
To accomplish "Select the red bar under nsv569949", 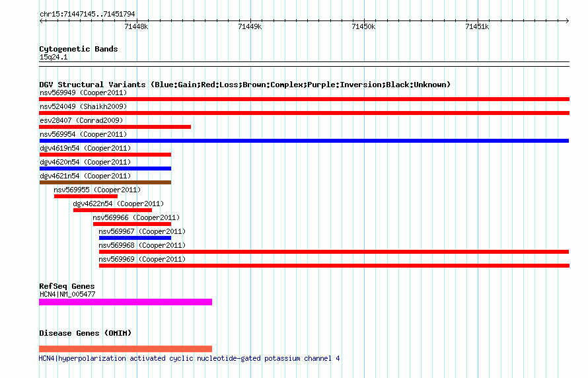I will coord(304,99).
